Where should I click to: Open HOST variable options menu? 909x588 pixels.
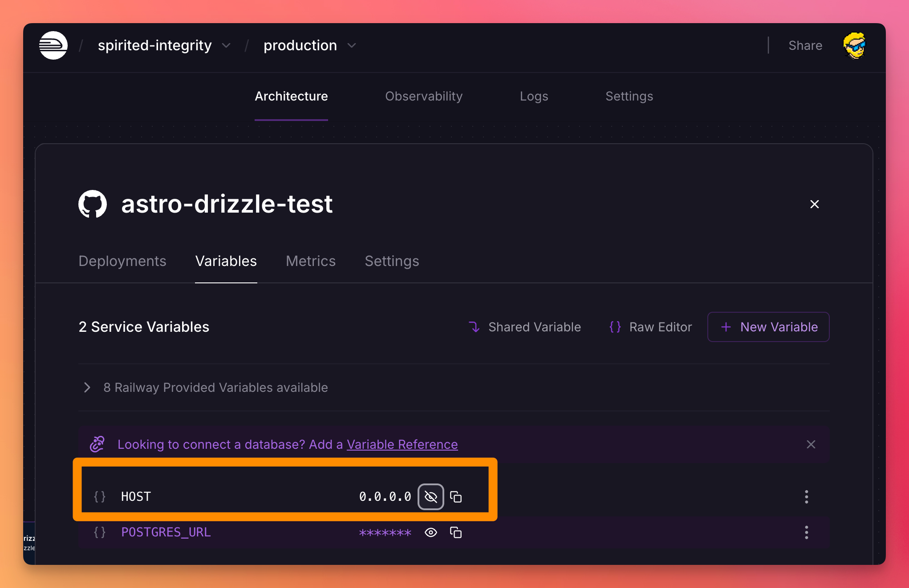[806, 497]
